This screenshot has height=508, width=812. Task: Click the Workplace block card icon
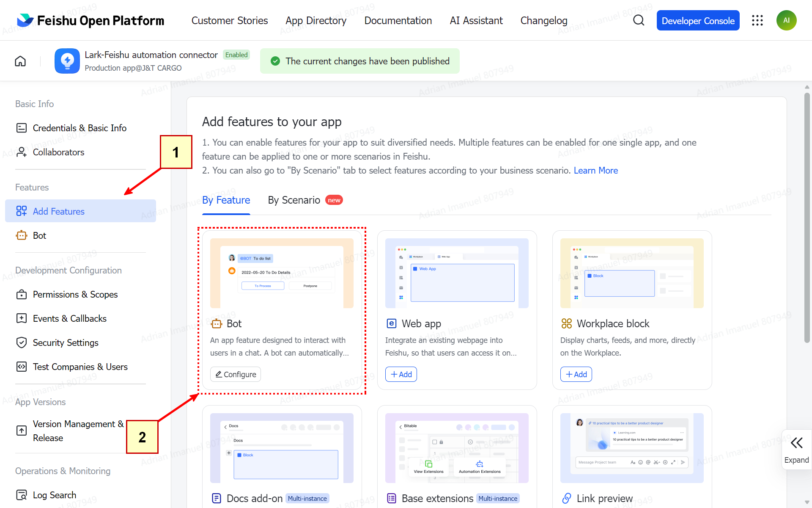coord(567,323)
